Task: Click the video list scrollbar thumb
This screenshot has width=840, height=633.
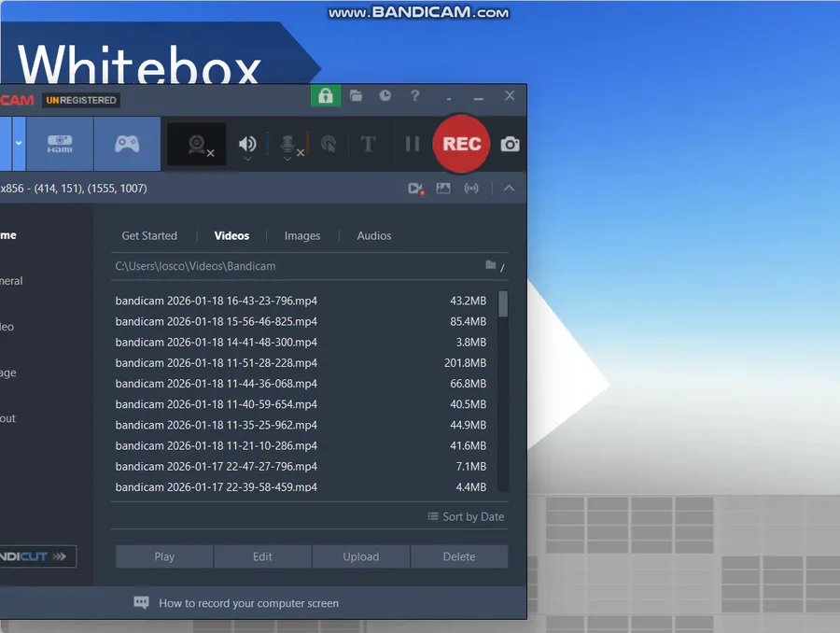Action: coord(502,304)
